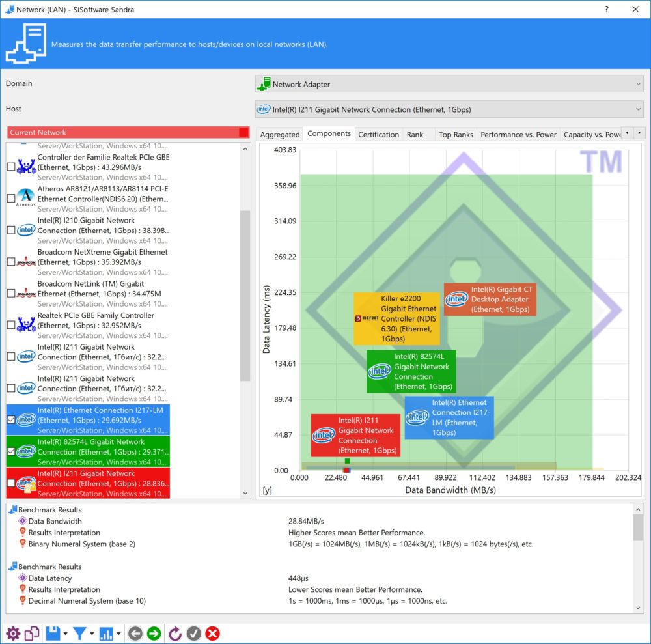The image size is (651, 644).
Task: Click the help question mark button
Action: point(607,9)
